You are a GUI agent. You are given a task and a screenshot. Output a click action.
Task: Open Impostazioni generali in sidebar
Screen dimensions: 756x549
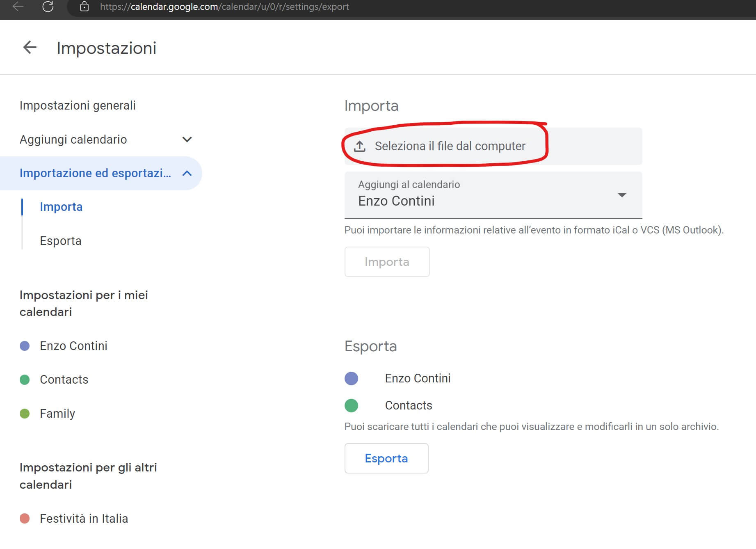pyautogui.click(x=78, y=105)
